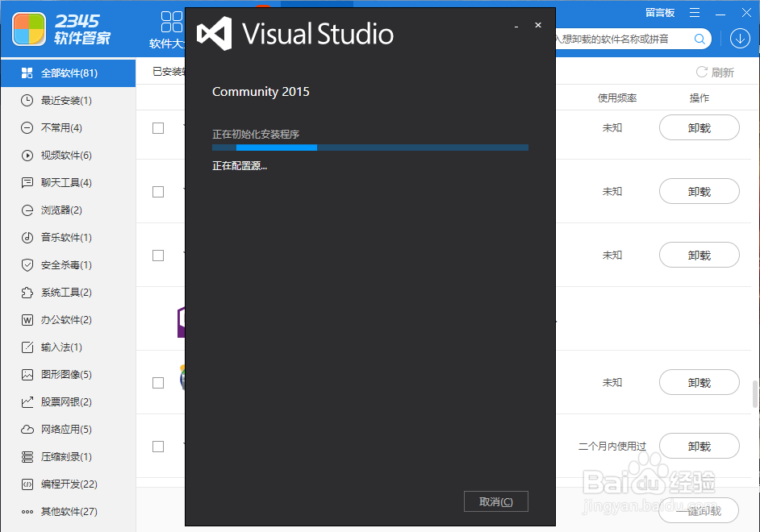Sort by 使用频率 column header
The height and width of the screenshot is (532, 760).
(617, 98)
